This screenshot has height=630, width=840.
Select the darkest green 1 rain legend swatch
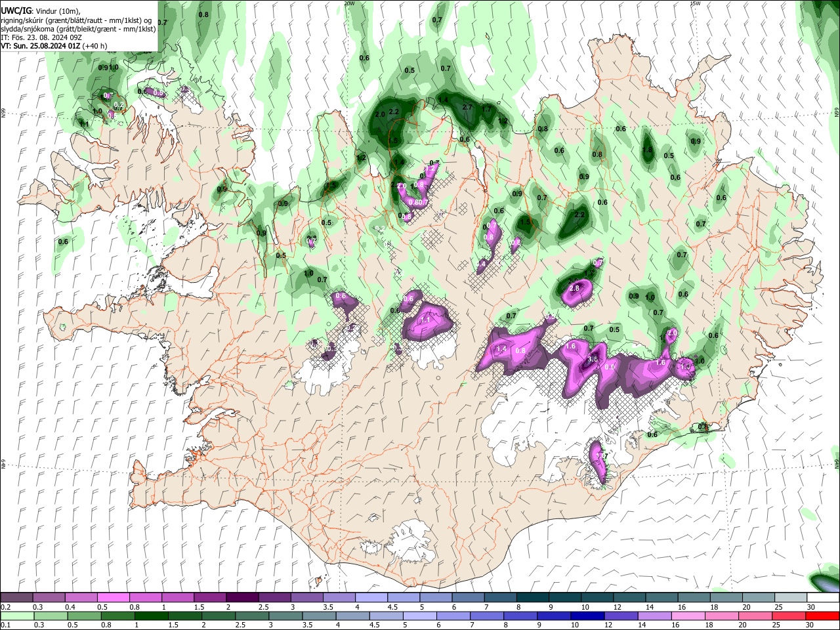(151, 616)
